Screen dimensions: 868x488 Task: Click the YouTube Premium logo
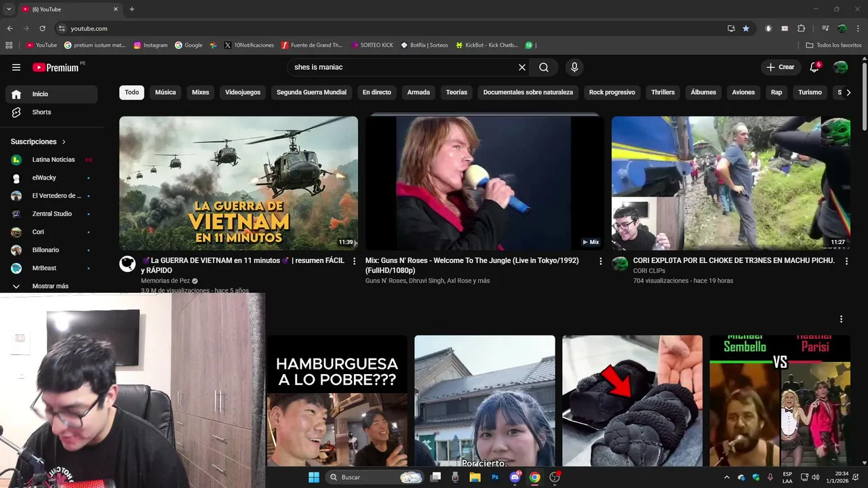56,67
